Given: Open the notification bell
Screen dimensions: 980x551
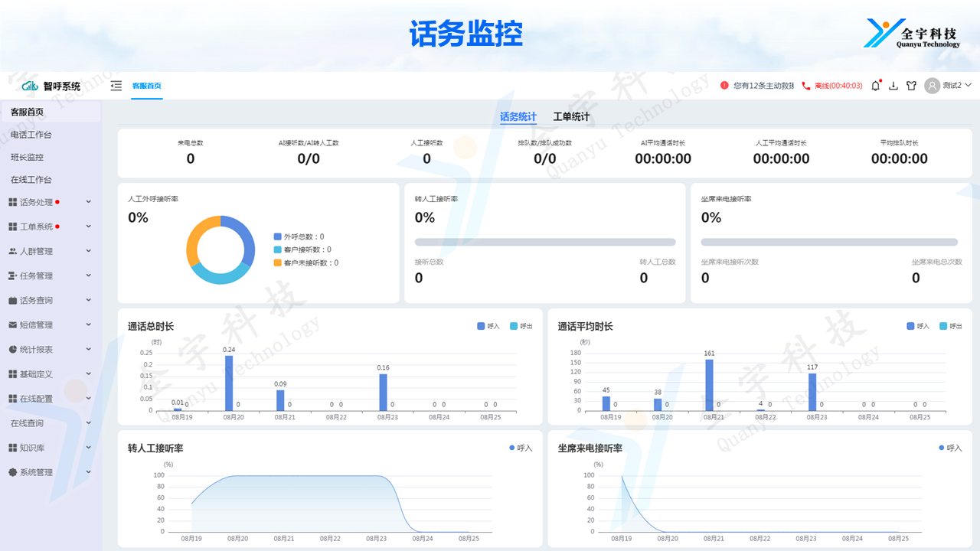Looking at the screenshot, I should tap(876, 86).
